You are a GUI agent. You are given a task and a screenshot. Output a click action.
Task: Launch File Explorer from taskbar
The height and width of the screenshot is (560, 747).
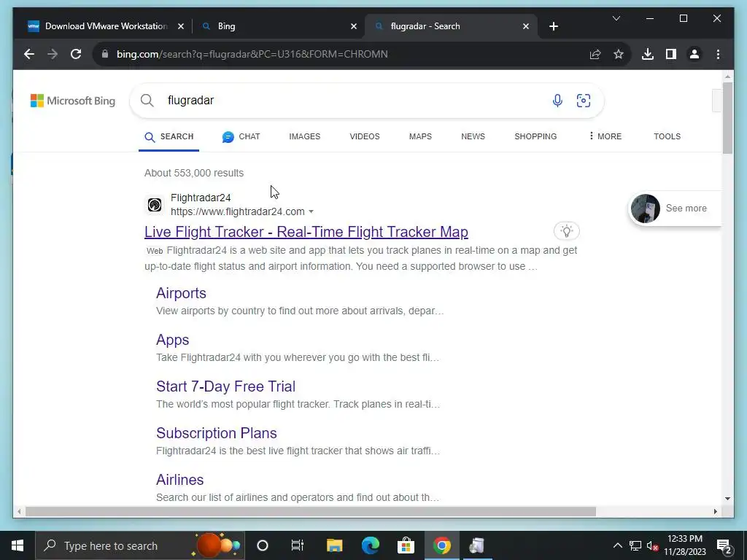[x=334, y=545]
